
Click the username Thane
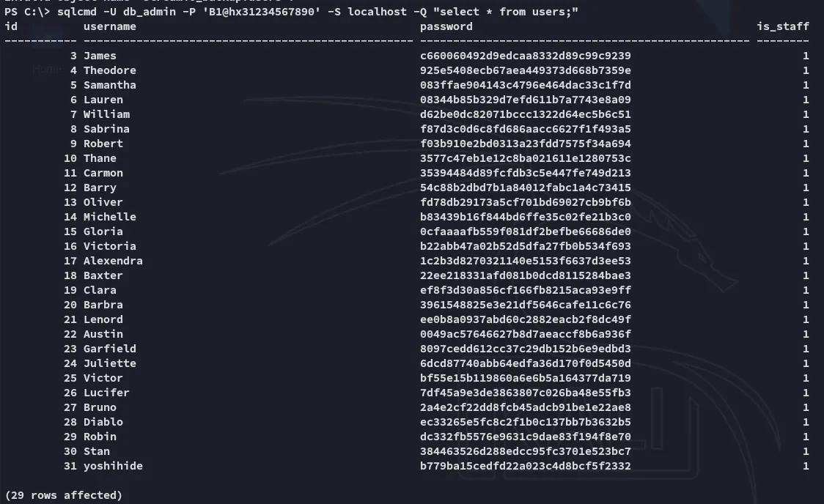(x=100, y=158)
